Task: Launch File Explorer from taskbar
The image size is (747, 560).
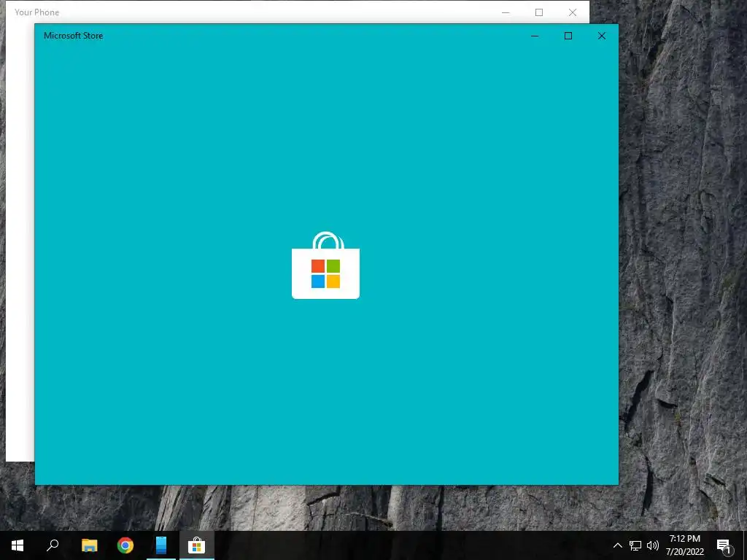Action: [x=89, y=545]
